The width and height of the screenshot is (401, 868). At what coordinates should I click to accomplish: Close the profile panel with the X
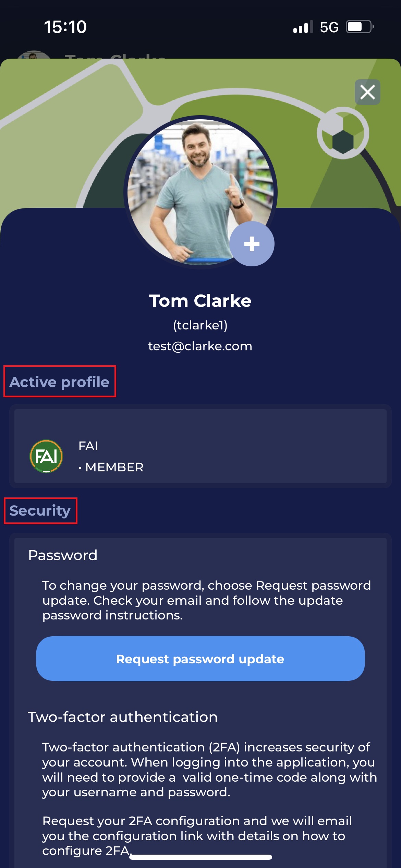coord(367,92)
